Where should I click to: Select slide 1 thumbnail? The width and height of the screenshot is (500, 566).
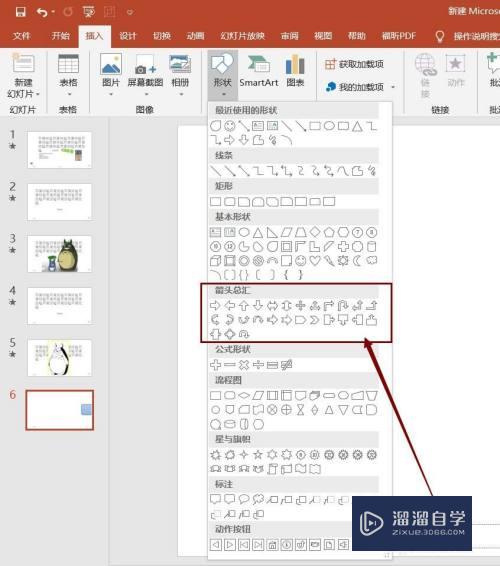(60, 150)
